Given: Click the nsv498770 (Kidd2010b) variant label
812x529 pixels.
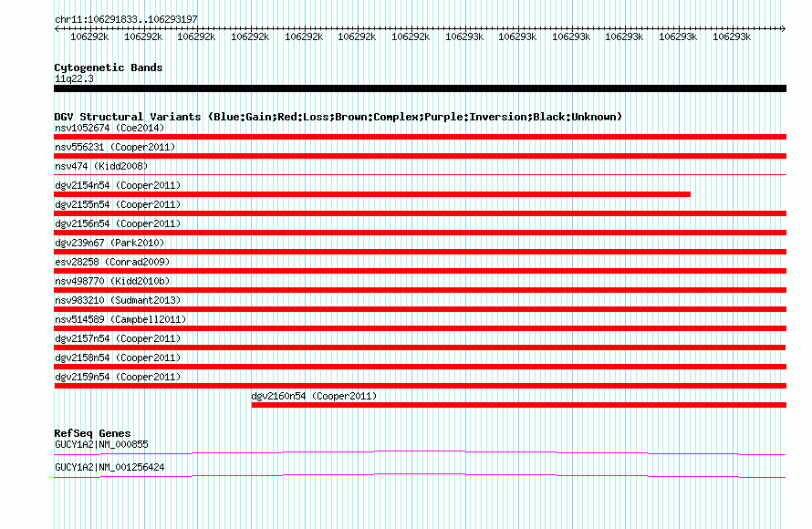Looking at the screenshot, I should point(112,281).
